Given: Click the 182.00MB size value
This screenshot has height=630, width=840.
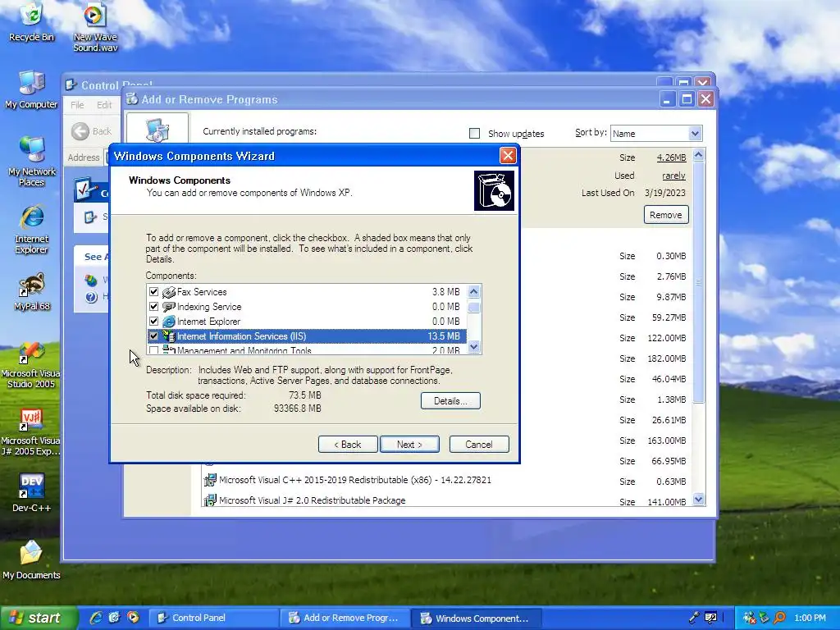Looking at the screenshot, I should coord(667,358).
